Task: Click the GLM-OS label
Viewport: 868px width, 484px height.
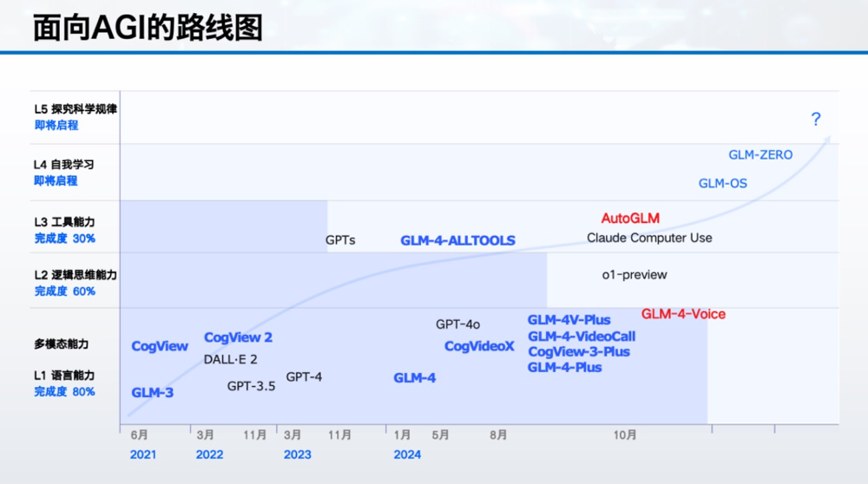Action: (722, 183)
